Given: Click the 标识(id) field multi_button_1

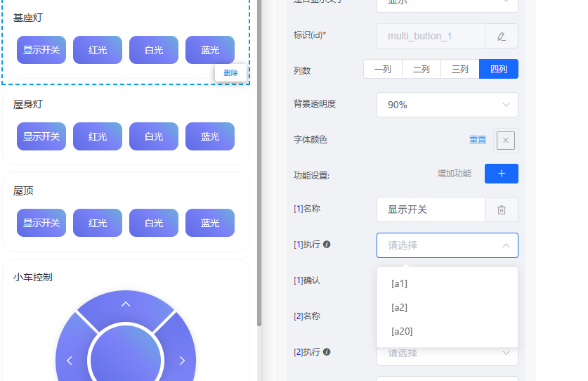Looking at the screenshot, I should [x=431, y=36].
